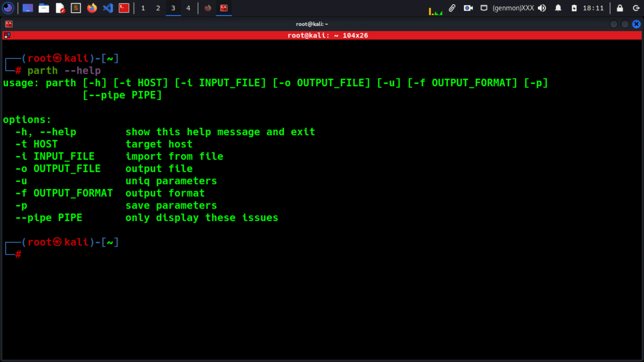Image resolution: width=644 pixels, height=362 pixels.
Task: Open the Kali applications menu
Action: point(8,8)
